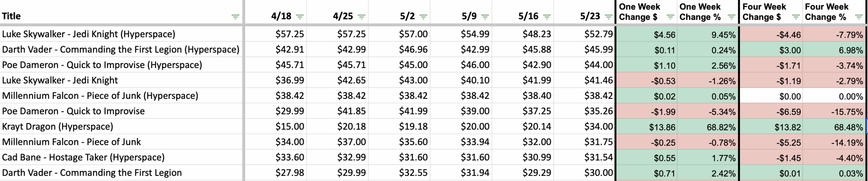Select the red -15.75% four week cell
The width and height of the screenshot is (868, 181).
coord(834,112)
